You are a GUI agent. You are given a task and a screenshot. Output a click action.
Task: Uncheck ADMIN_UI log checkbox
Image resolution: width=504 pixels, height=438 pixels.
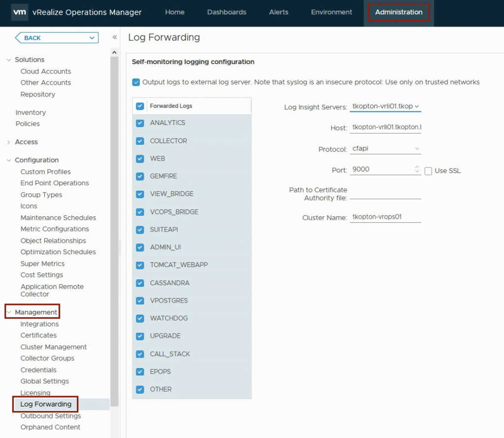pos(140,247)
